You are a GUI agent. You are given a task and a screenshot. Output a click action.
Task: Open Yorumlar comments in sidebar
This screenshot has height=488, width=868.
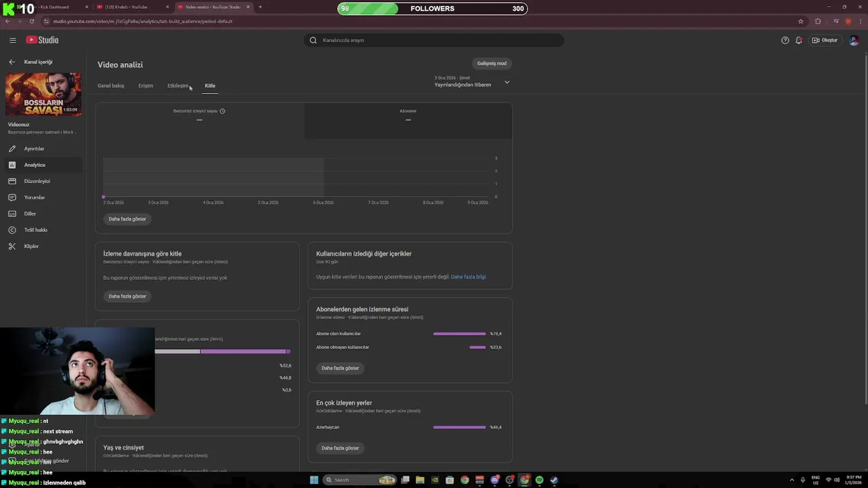pos(42,197)
